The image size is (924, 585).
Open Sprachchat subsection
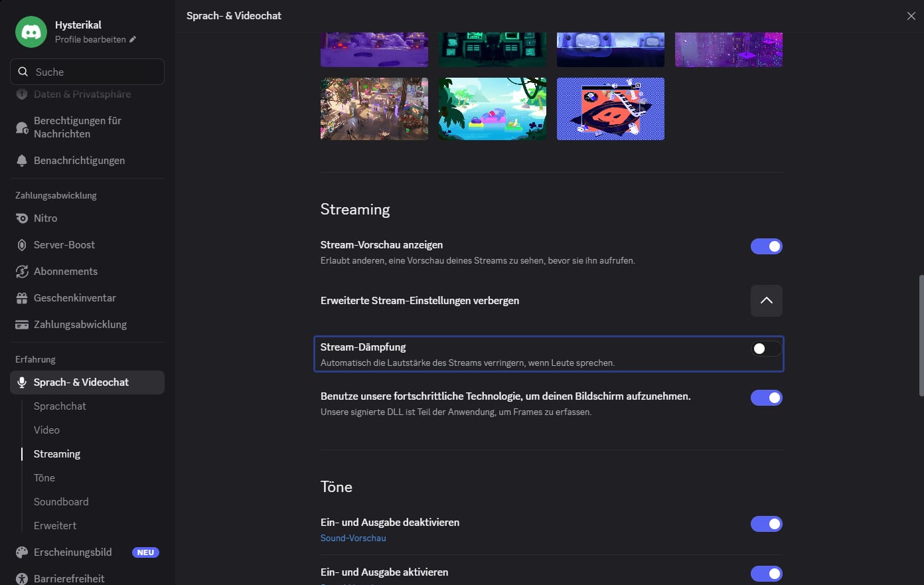tap(60, 406)
